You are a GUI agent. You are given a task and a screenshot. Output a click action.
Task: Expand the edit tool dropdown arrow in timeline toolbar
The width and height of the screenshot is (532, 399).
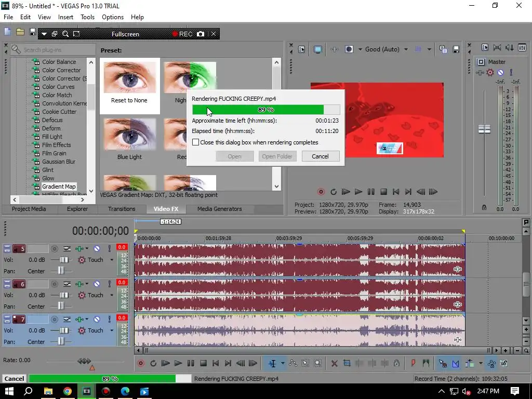[x=282, y=363]
